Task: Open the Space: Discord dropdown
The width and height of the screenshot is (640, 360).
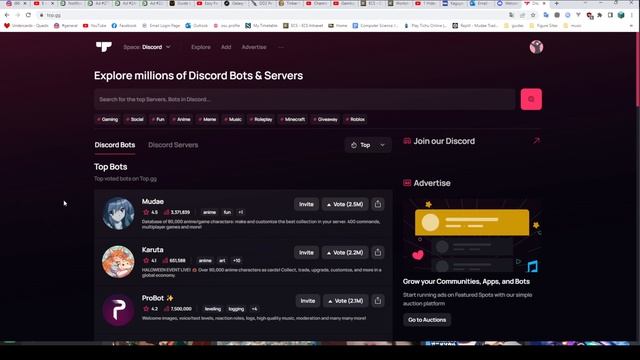Action: click(147, 47)
